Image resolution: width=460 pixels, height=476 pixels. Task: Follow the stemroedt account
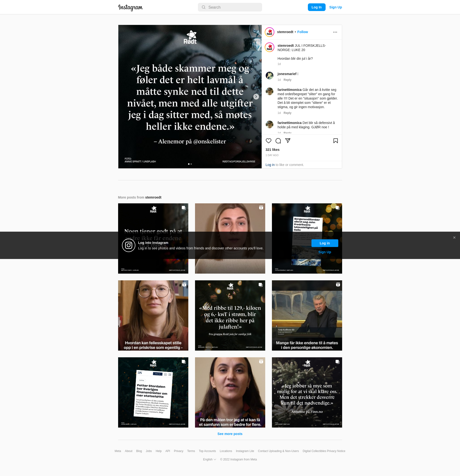click(x=303, y=32)
